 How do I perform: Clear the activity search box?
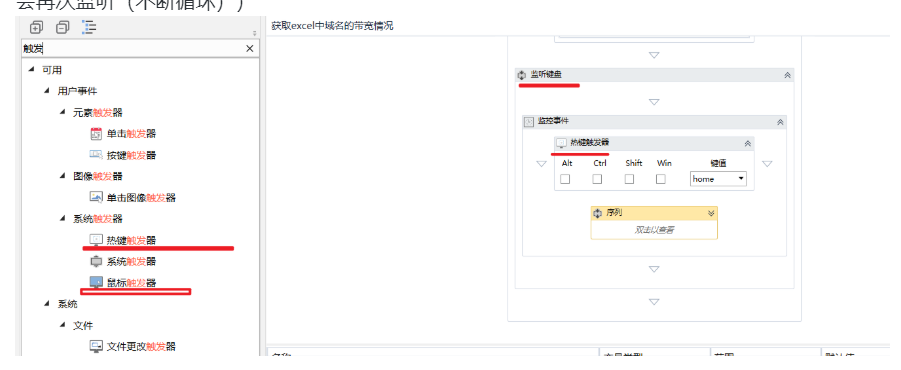pyautogui.click(x=249, y=49)
